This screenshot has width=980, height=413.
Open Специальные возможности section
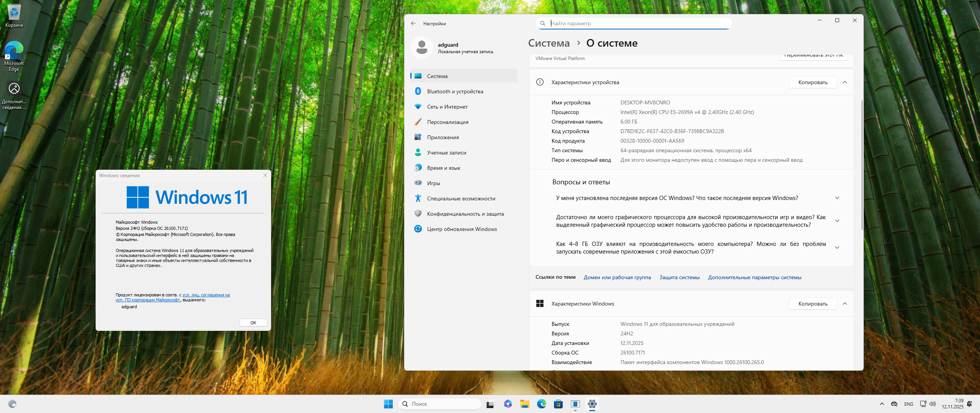click(461, 198)
